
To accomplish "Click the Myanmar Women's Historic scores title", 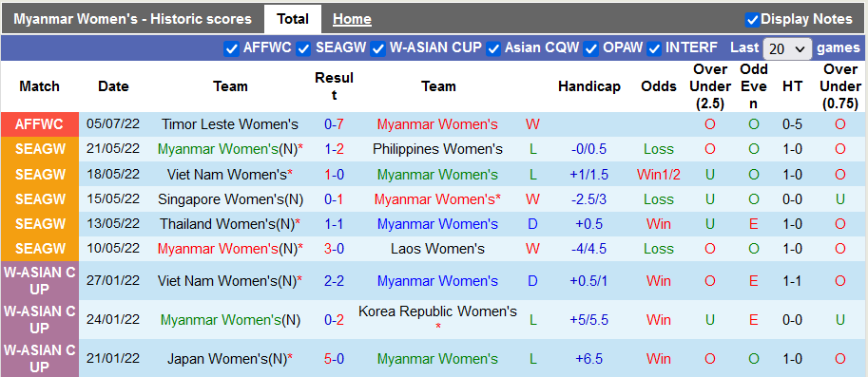I will pos(132,19).
